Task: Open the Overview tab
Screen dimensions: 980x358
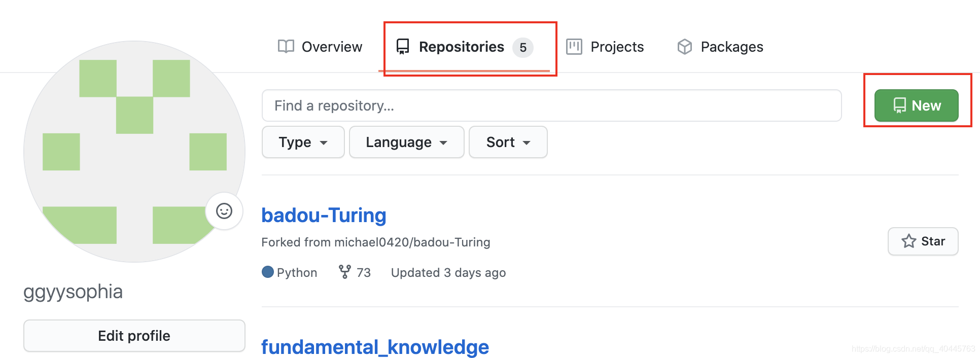Action: click(x=320, y=47)
